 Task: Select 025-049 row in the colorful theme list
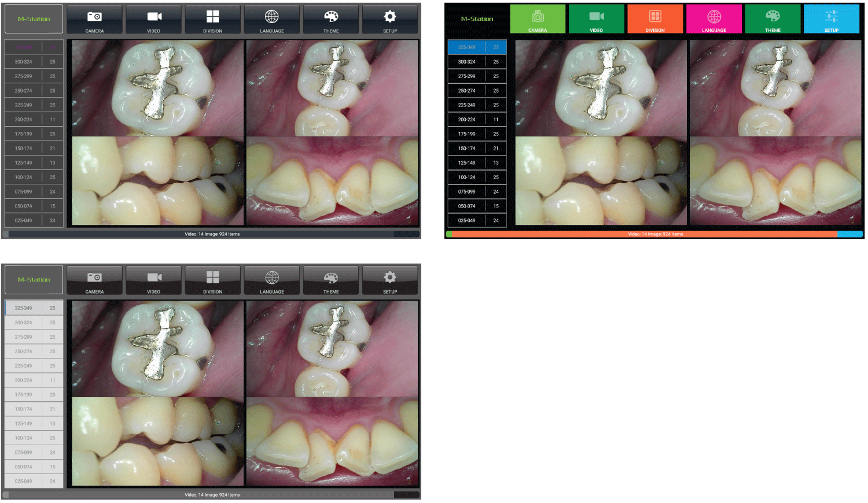click(x=477, y=220)
